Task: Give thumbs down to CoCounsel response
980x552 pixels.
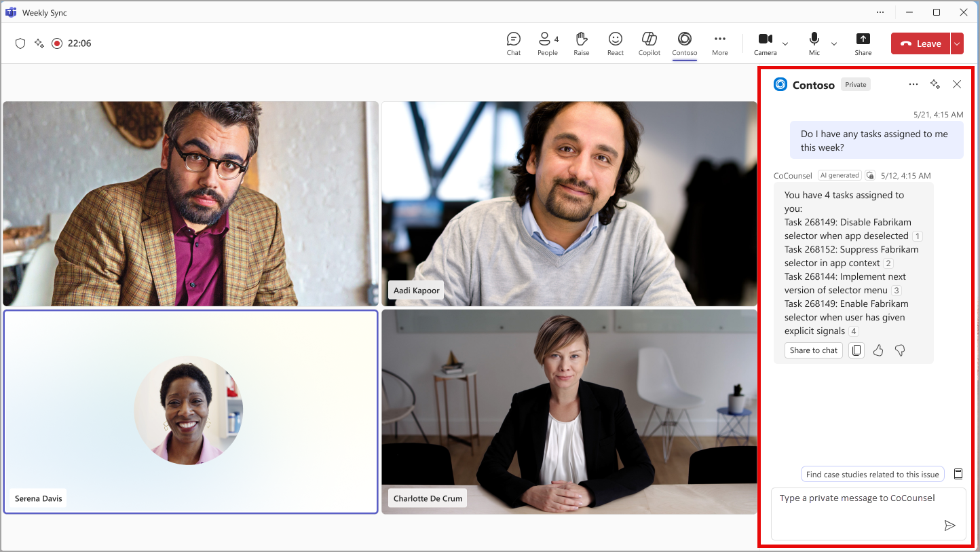Action: (x=900, y=350)
